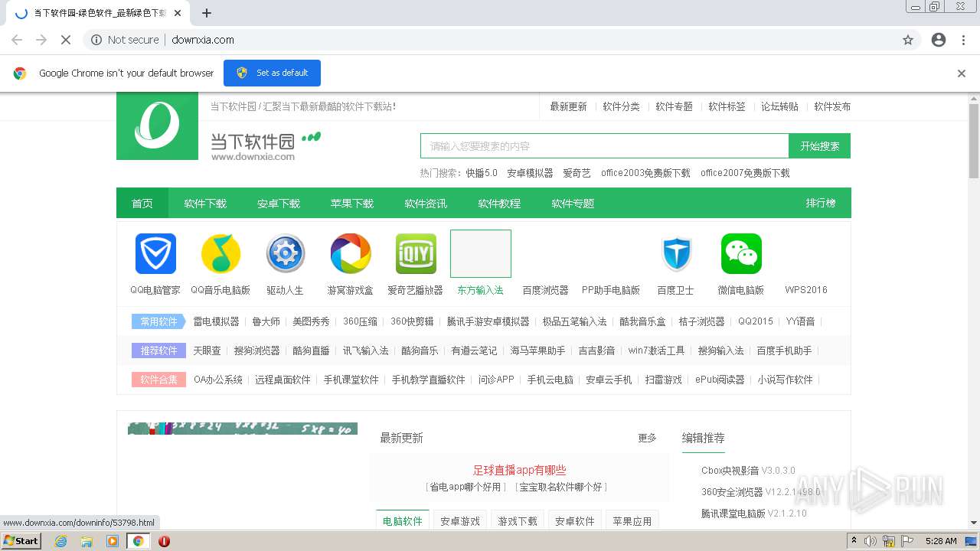Open the file explorer folder in taskbar

click(x=87, y=541)
